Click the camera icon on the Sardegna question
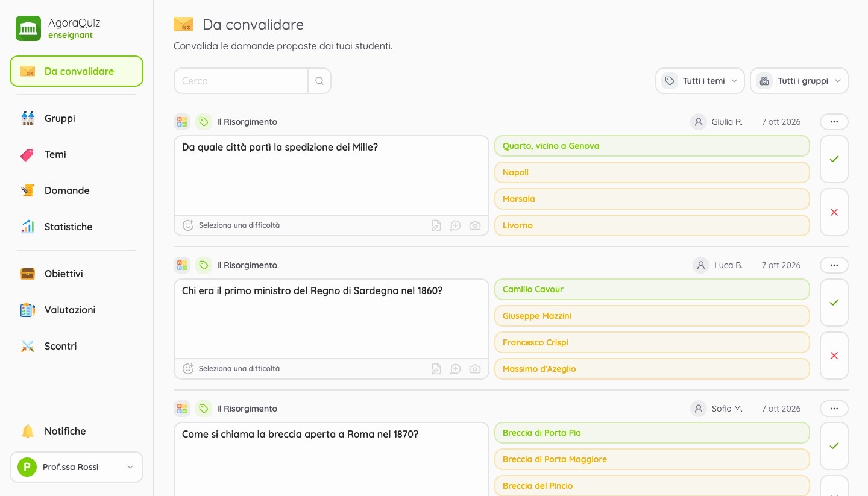 475,369
